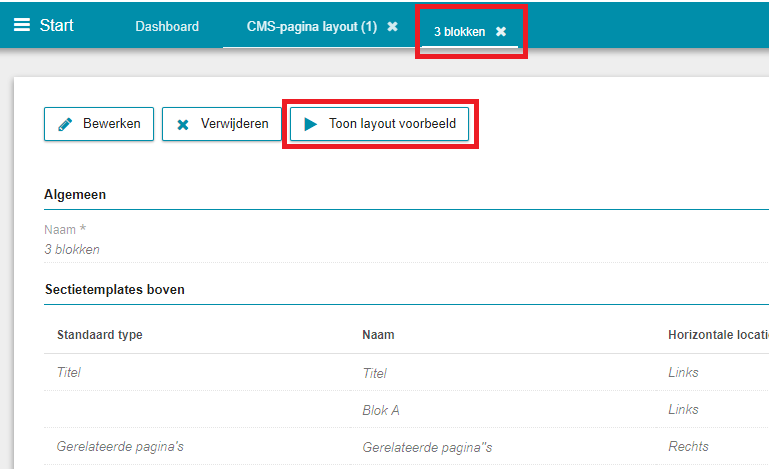Select the Blok A row

380,410
